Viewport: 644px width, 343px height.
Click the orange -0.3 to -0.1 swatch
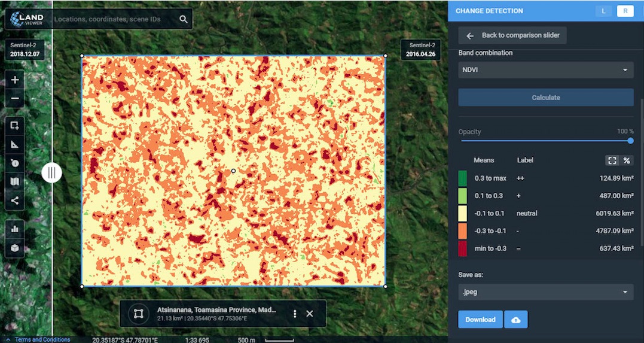click(x=462, y=231)
